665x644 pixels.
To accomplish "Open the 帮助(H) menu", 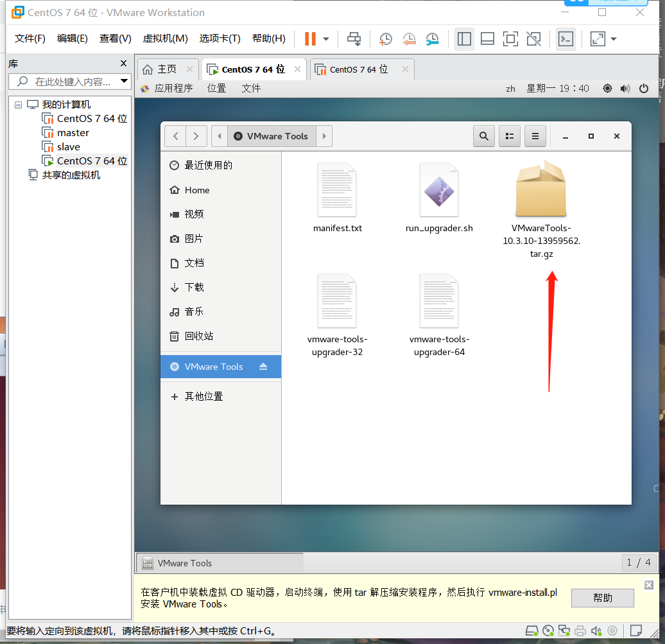I will (x=268, y=39).
